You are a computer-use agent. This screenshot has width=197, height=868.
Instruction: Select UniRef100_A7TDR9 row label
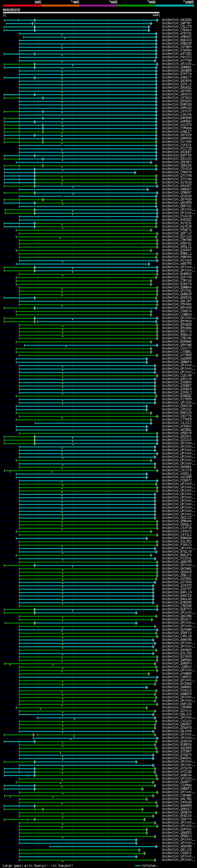pos(176,356)
